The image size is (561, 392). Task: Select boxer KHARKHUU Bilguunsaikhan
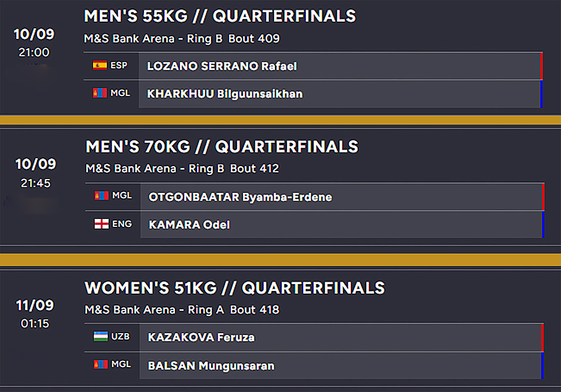pos(225,94)
